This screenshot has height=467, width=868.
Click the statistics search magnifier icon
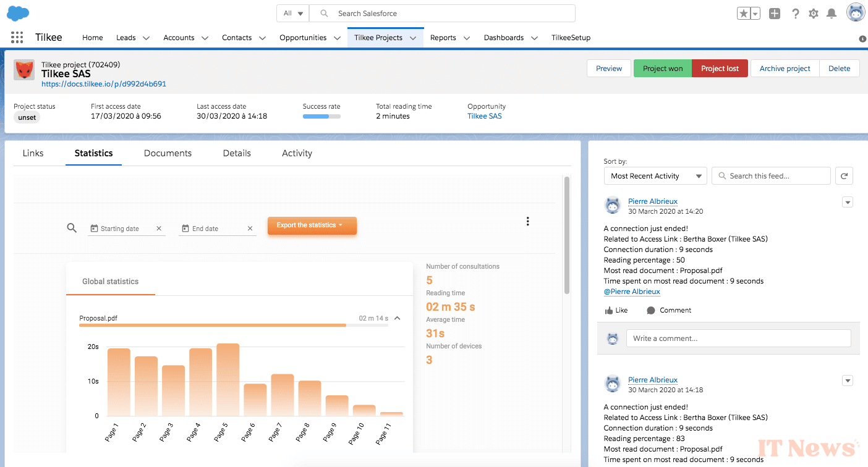tap(72, 228)
